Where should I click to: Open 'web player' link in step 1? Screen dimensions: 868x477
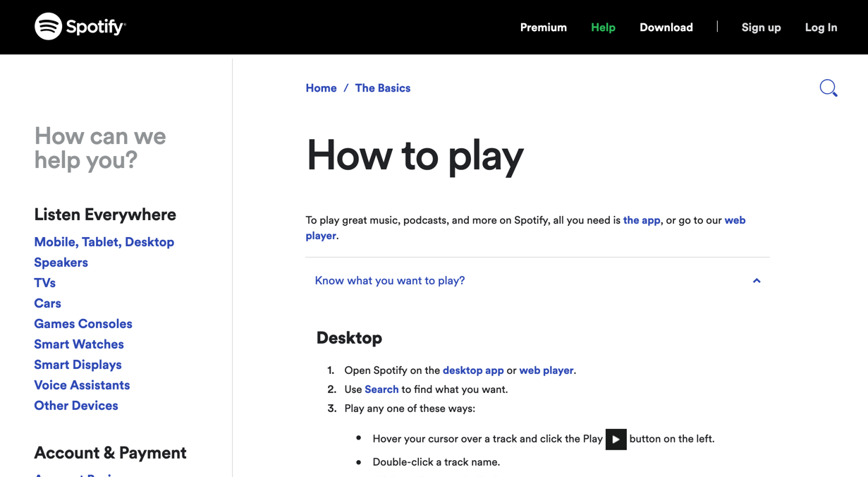(546, 370)
